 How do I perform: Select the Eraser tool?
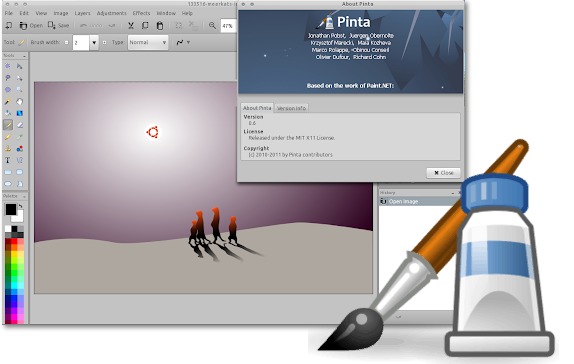[x=19, y=125]
